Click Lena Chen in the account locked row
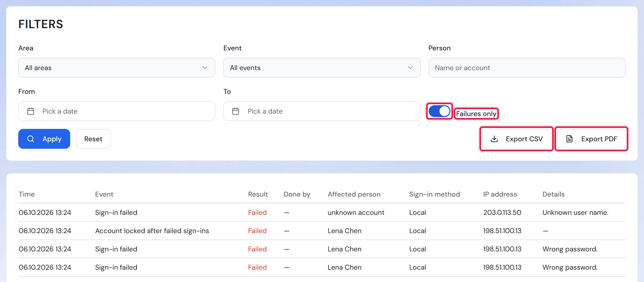This screenshot has height=282, width=644. click(344, 231)
